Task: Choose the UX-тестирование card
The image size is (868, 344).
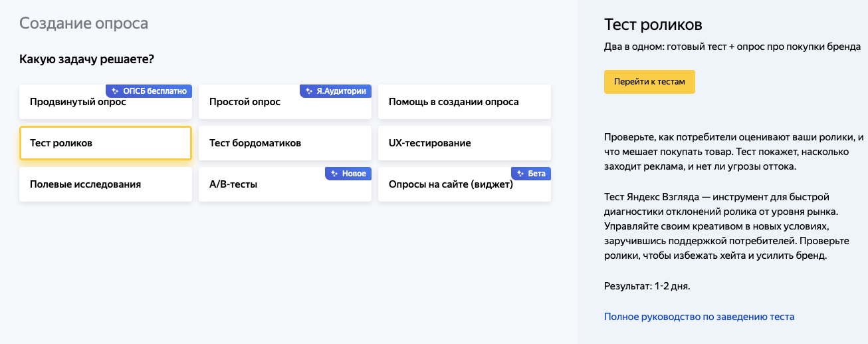Action: [464, 143]
